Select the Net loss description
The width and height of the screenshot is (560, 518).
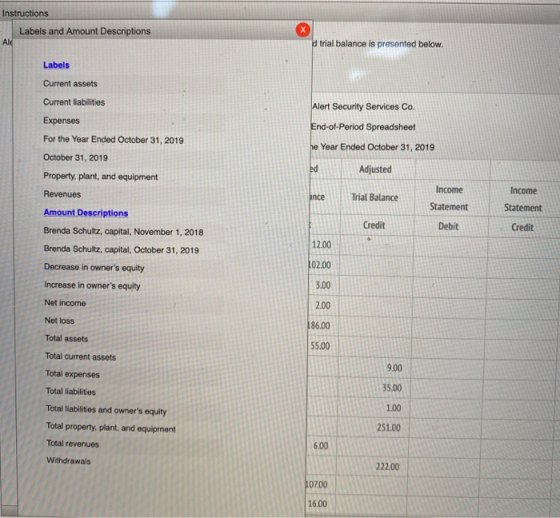[59, 320]
